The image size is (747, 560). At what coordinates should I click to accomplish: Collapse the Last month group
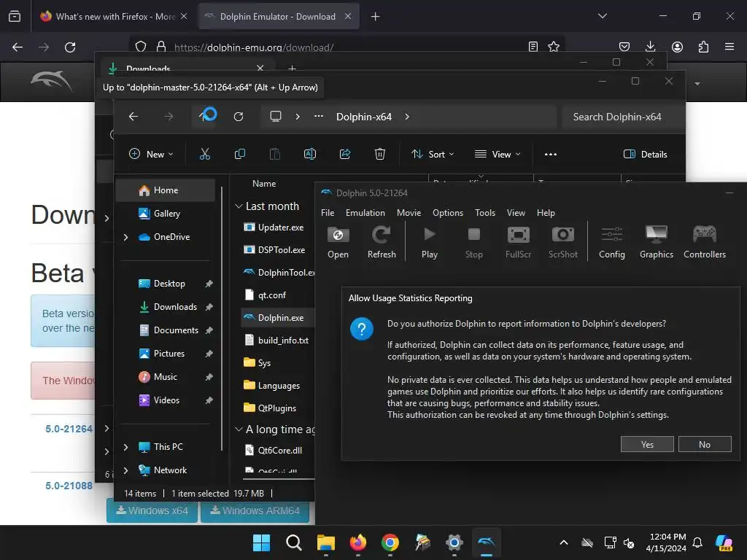pos(239,206)
